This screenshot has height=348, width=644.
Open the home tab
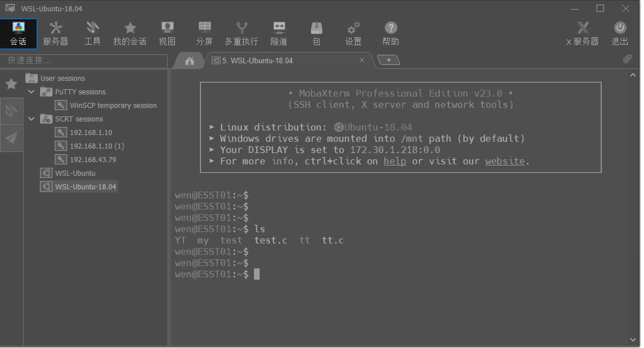click(x=190, y=60)
